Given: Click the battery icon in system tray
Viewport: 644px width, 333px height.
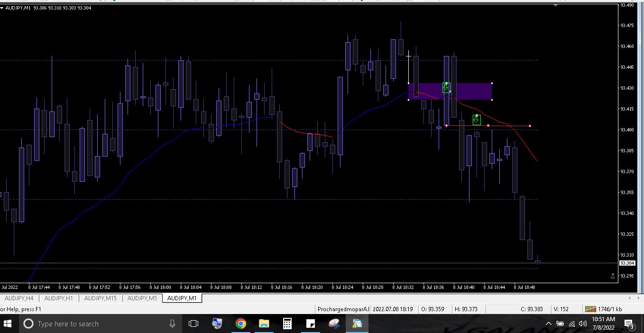Looking at the screenshot, I should pyautogui.click(x=560, y=324).
